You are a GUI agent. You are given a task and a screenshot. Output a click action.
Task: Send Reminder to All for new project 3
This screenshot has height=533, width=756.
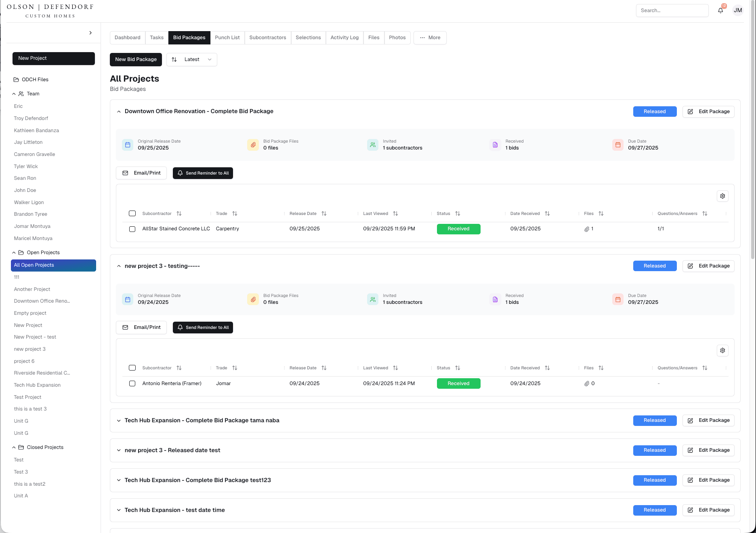pyautogui.click(x=203, y=327)
